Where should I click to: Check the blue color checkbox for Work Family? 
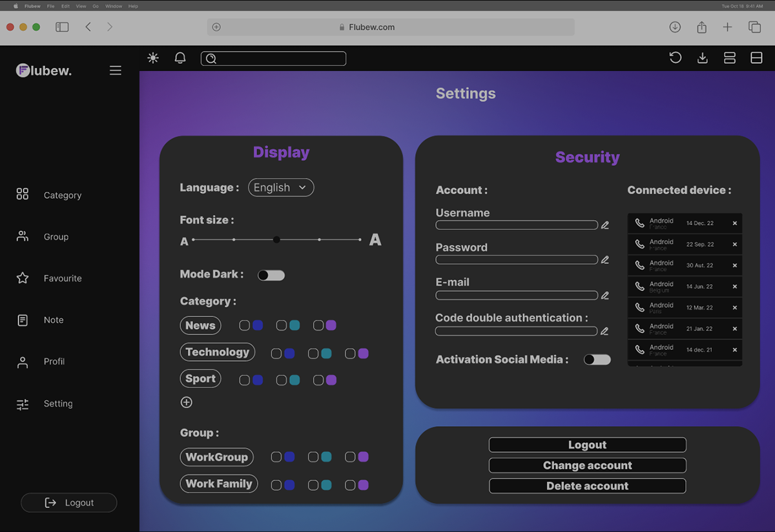(x=276, y=485)
